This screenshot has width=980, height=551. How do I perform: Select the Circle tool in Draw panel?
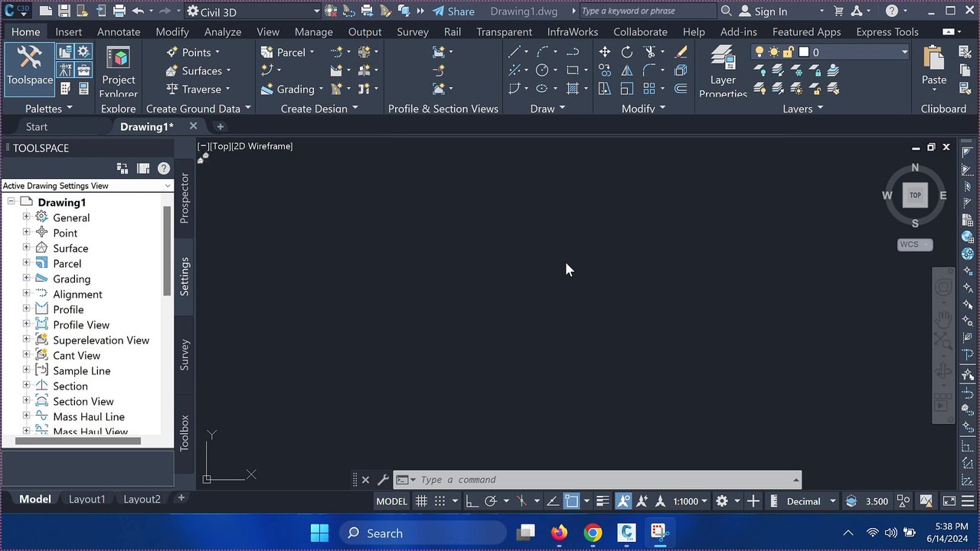click(542, 70)
